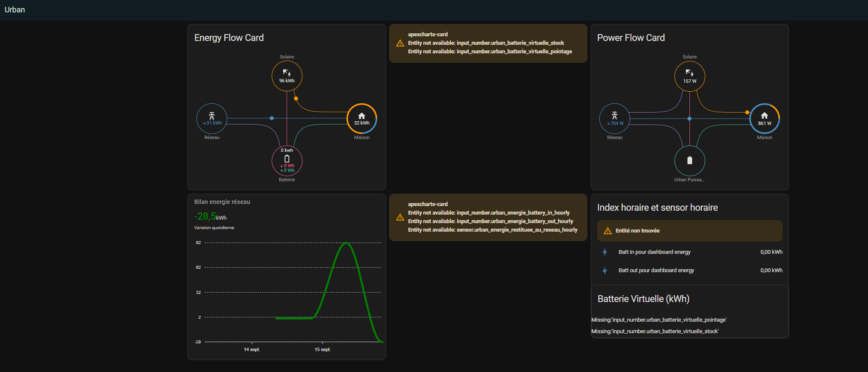Click the green curve peak in the chart
This screenshot has width=868, height=372.
[x=346, y=243]
